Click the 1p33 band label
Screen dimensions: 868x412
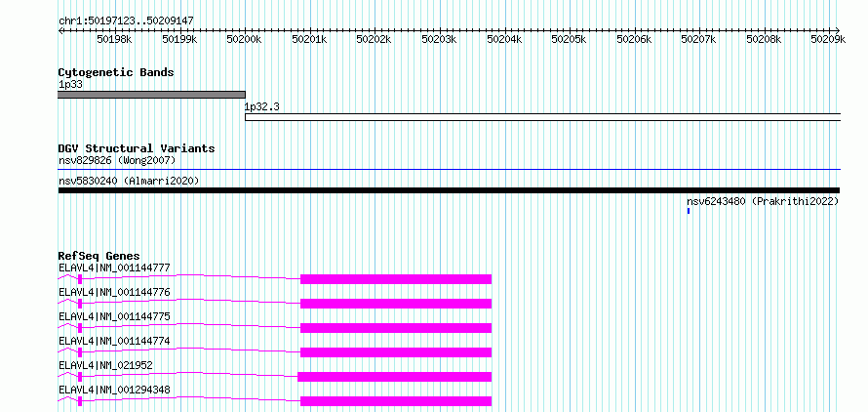(70, 85)
